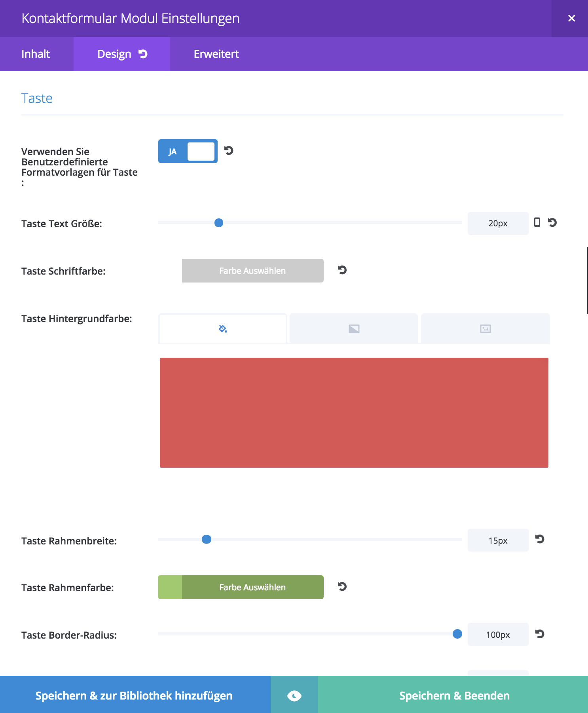Click the red background color preview
The image size is (588, 713).
coord(354,413)
